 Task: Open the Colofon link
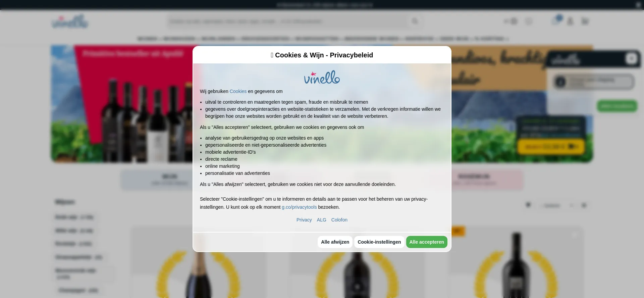click(x=339, y=220)
